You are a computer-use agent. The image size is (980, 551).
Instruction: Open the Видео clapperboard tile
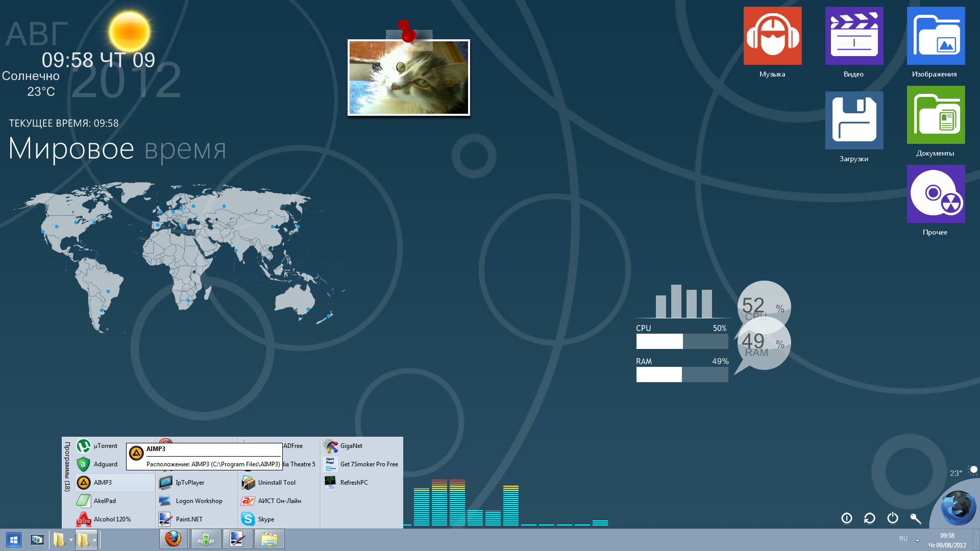854,36
